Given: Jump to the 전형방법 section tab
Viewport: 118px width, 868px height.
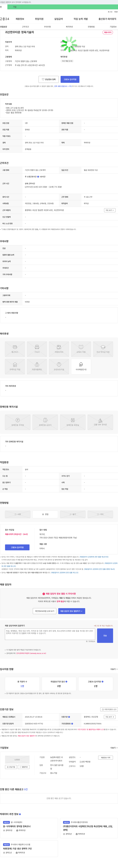Looking at the screenshot, I should (x=91, y=27).
